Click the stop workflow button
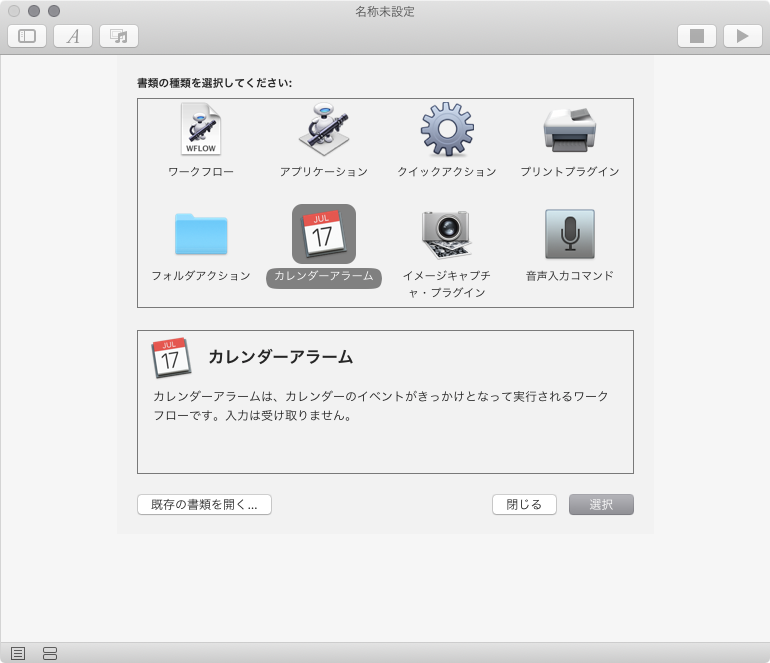 pyautogui.click(x=697, y=36)
